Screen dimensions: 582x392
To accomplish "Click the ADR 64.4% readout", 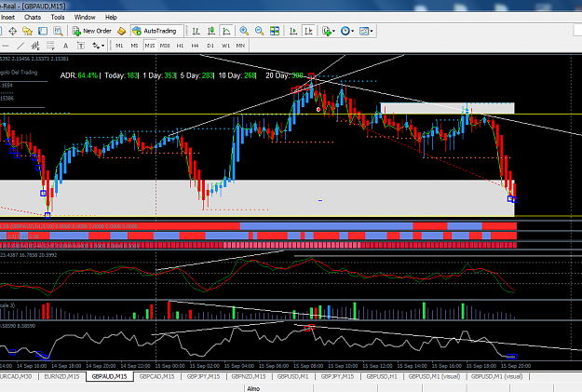I will tap(79, 75).
